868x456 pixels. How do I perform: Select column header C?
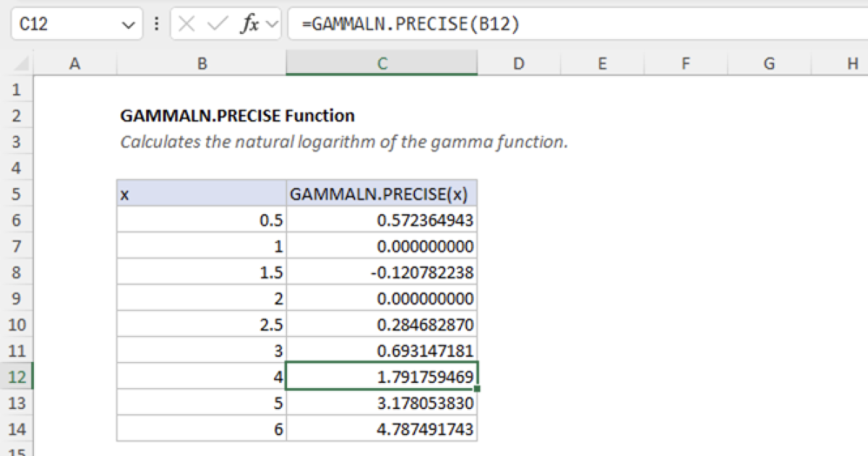point(383,64)
